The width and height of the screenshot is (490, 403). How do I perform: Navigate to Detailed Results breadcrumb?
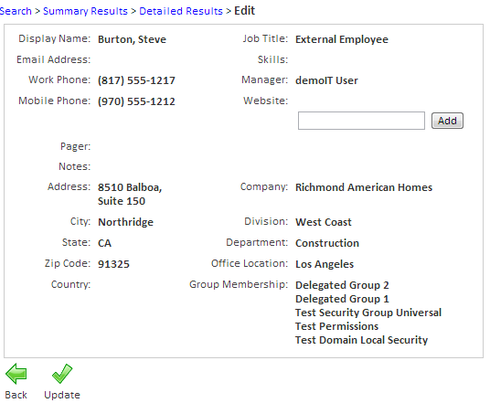click(x=181, y=11)
